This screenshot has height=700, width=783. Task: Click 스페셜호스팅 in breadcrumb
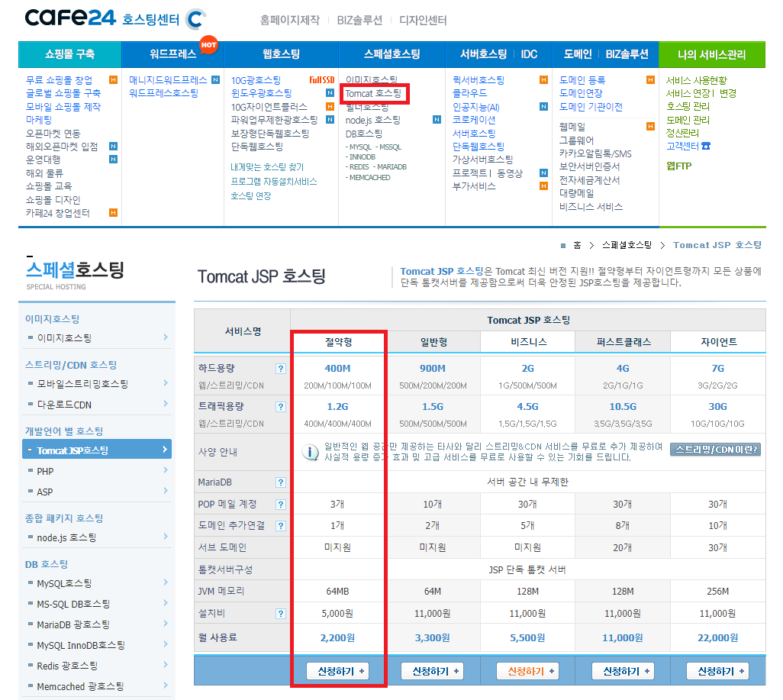tap(627, 245)
